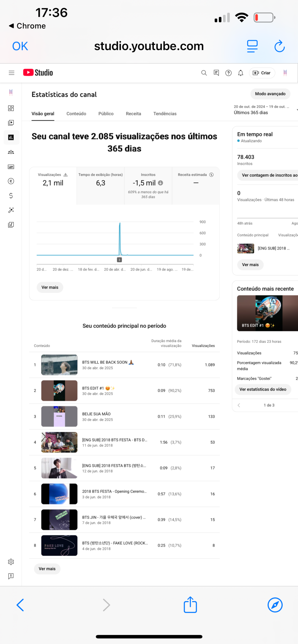Open the recent content BTS EDIT #1 preview
This screenshot has width=298, height=644.
(268, 313)
